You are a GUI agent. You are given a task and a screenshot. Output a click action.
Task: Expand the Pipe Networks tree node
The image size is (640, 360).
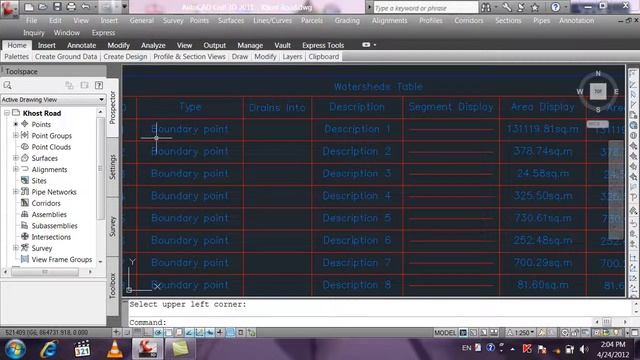[16, 191]
